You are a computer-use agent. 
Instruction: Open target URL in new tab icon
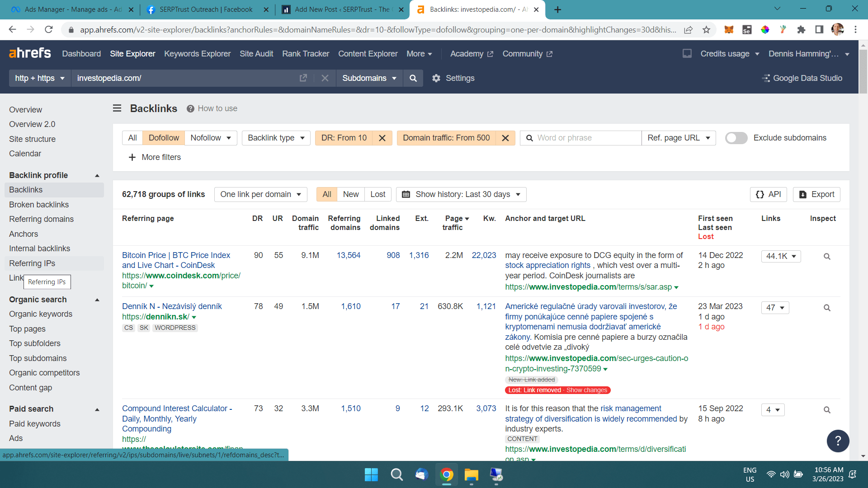[303, 78]
